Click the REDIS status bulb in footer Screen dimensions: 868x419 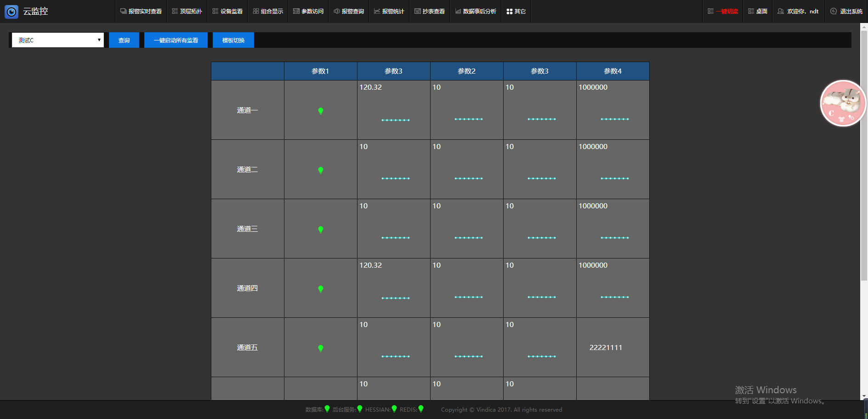pos(421,409)
